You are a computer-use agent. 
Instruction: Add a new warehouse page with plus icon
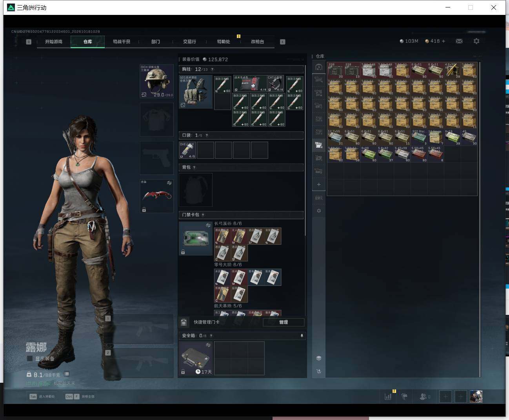click(319, 184)
